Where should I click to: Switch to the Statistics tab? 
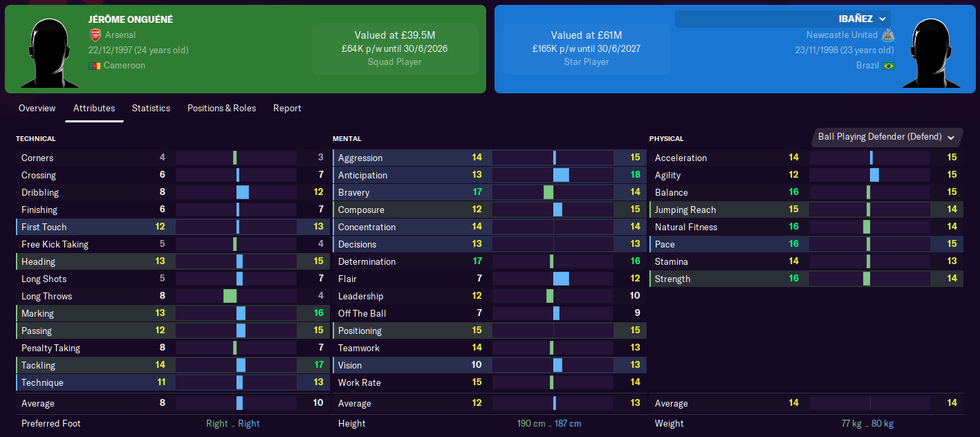pos(151,108)
